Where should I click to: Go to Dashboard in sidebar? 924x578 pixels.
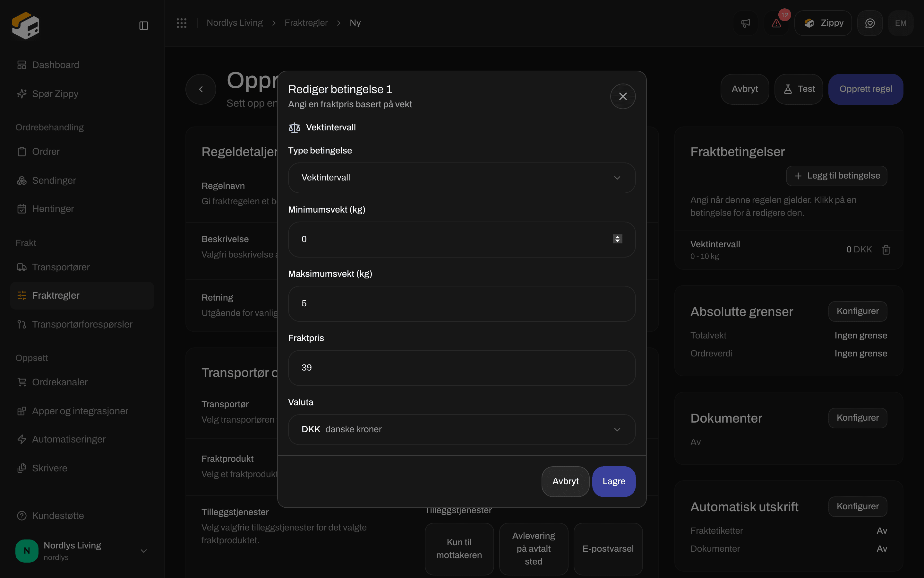[x=82, y=65]
